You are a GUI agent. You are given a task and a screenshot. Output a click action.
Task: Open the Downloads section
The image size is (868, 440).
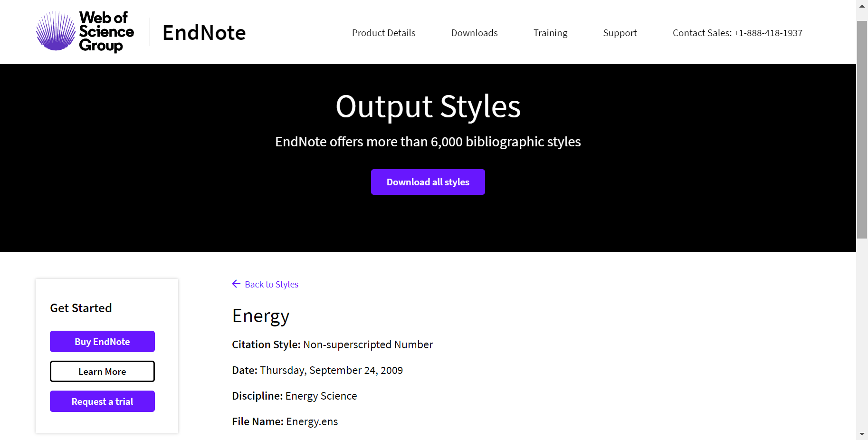(x=474, y=32)
